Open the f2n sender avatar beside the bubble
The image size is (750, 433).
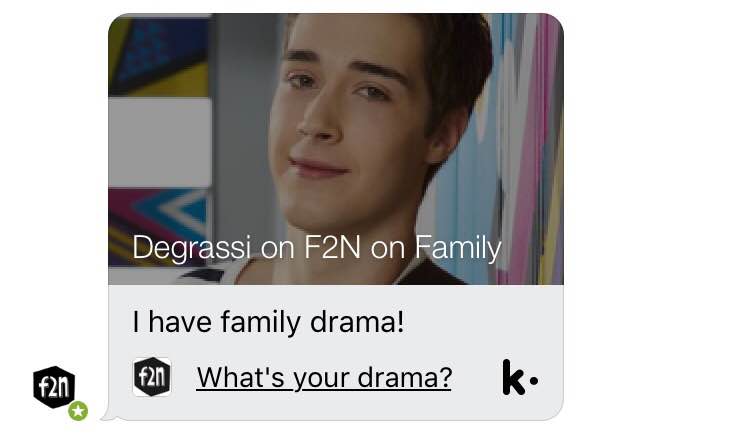pos(55,387)
